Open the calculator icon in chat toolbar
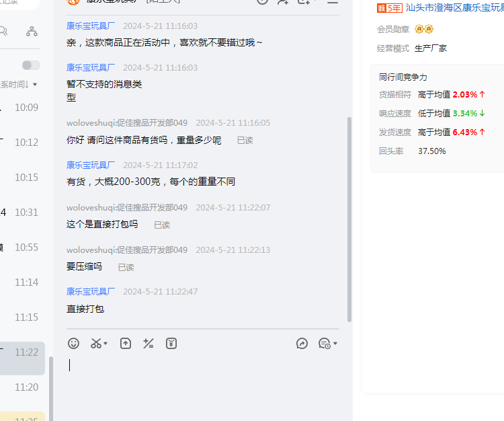 [x=149, y=344]
